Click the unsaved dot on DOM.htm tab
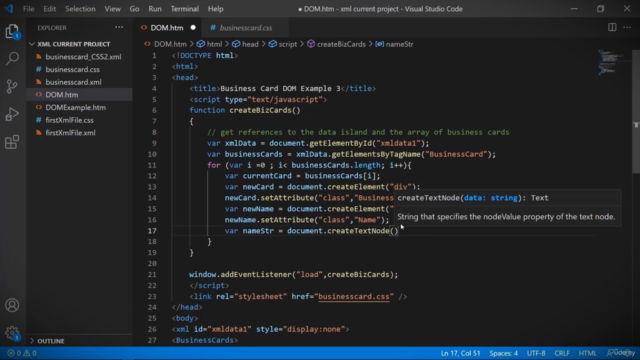 click(193, 28)
